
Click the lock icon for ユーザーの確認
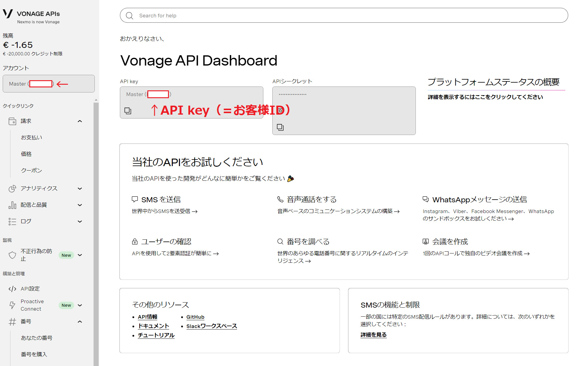point(135,242)
